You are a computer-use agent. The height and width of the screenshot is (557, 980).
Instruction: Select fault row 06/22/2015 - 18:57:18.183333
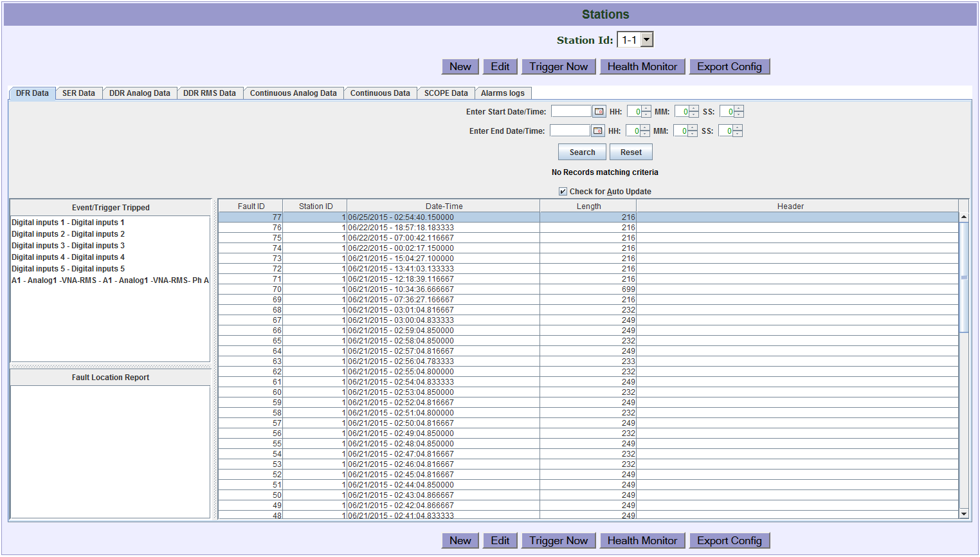(x=588, y=228)
